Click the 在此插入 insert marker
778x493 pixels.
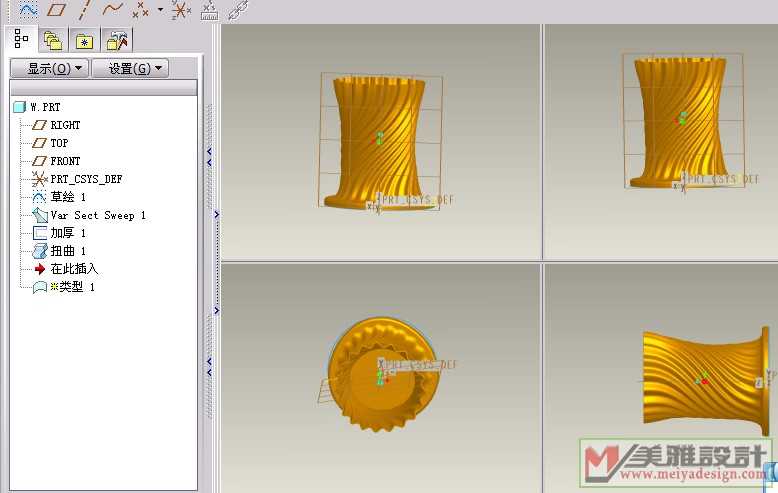74,269
